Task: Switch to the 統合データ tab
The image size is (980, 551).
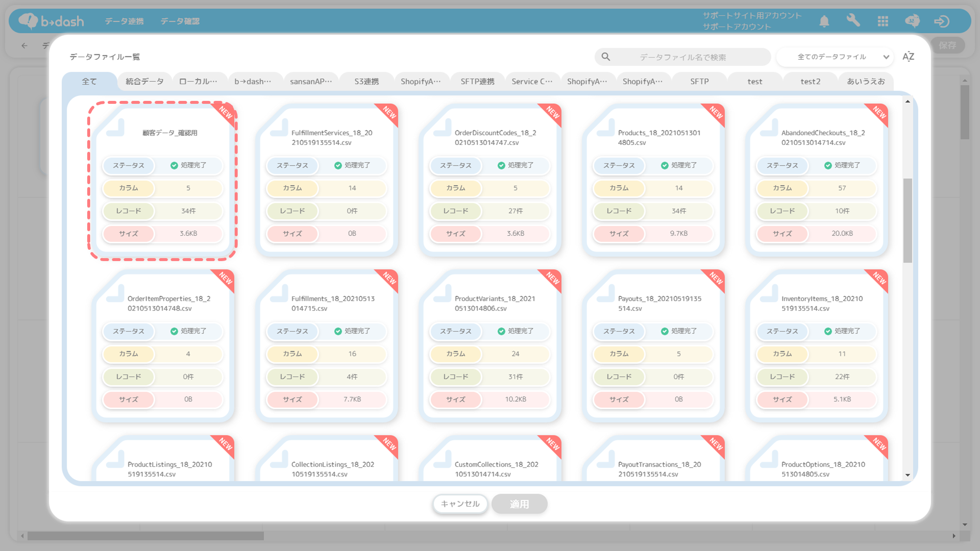Action: pos(145,81)
